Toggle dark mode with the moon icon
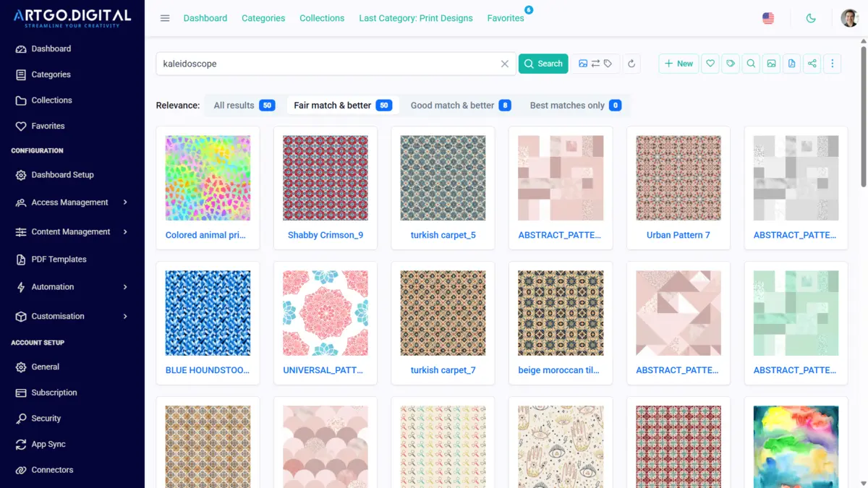Image resolution: width=868 pixels, height=488 pixels. coord(811,18)
